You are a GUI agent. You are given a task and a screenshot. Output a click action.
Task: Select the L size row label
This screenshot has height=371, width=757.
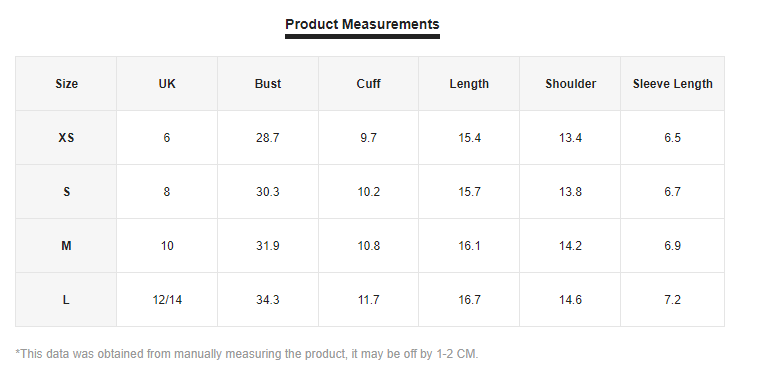pyautogui.click(x=66, y=300)
